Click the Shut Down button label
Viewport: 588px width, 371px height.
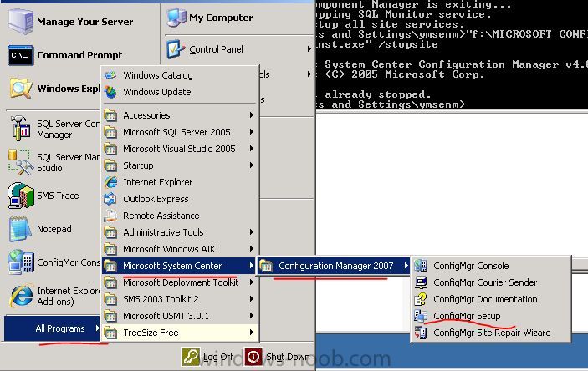click(288, 357)
